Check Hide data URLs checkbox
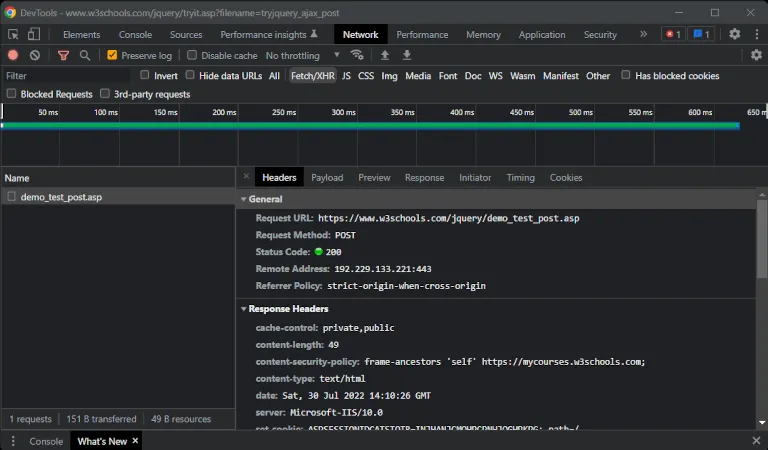 (x=190, y=75)
